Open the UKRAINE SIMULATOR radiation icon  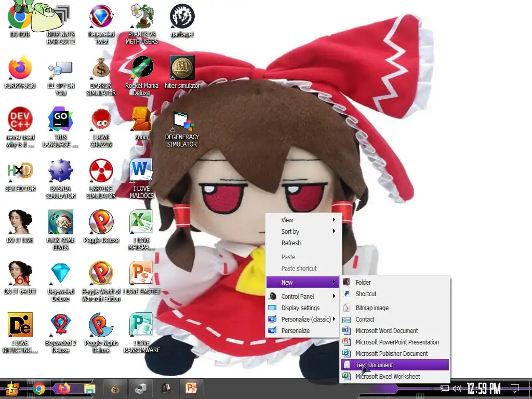click(x=101, y=171)
